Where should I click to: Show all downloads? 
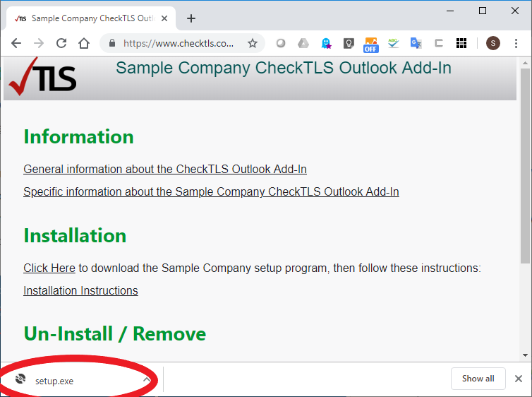pos(478,379)
